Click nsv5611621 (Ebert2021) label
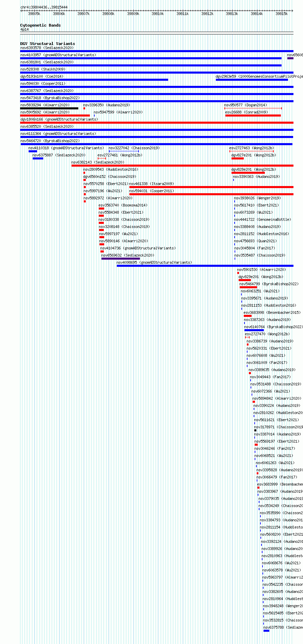The image size is (303, 644). (276, 420)
